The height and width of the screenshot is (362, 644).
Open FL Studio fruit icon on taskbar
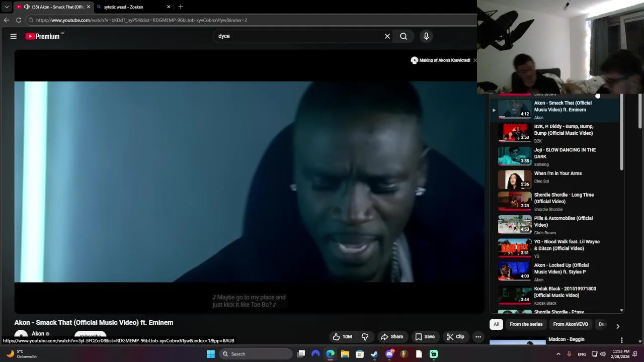[404, 354]
